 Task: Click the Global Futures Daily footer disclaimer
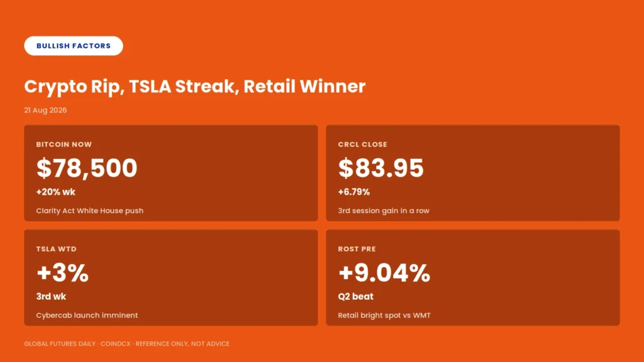[126, 344]
